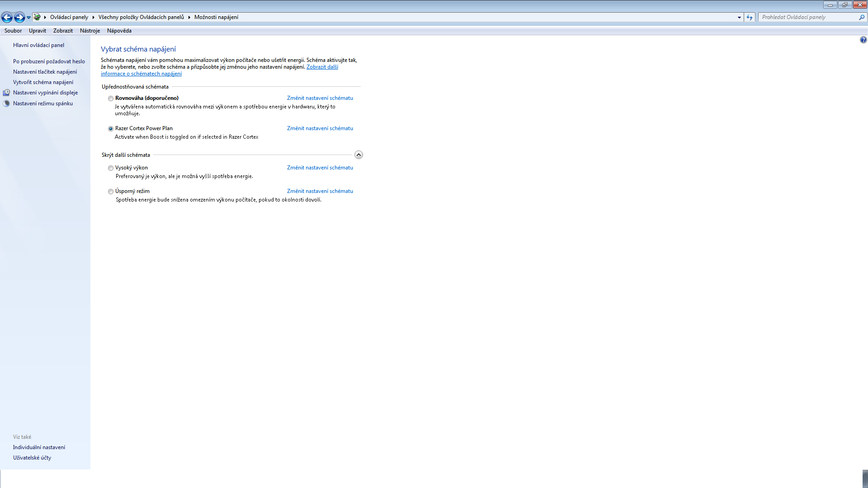The width and height of the screenshot is (868, 488).
Task: Expand root arrow before Ovládací panely breadcrumb
Action: [45, 17]
